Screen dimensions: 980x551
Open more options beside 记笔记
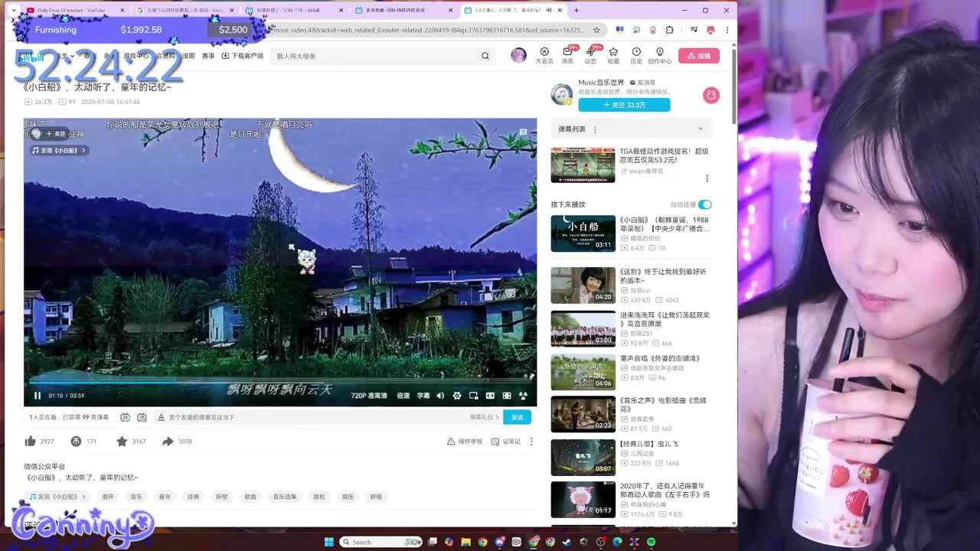(531, 442)
